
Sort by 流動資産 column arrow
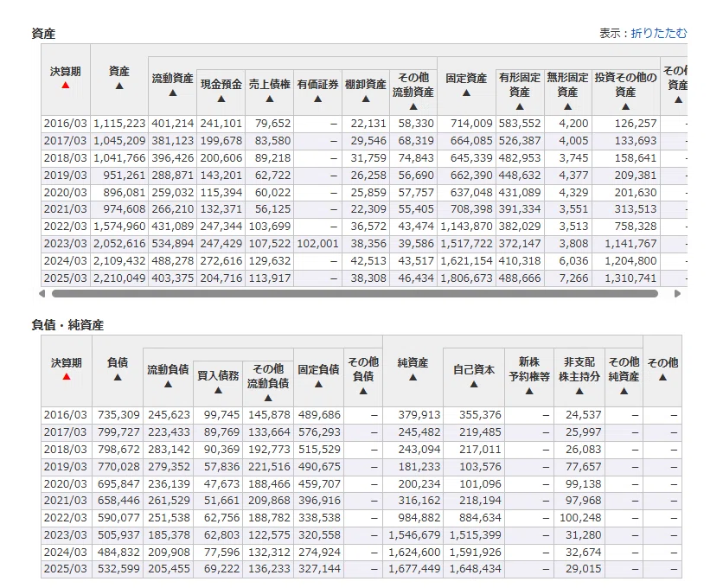[x=173, y=93]
